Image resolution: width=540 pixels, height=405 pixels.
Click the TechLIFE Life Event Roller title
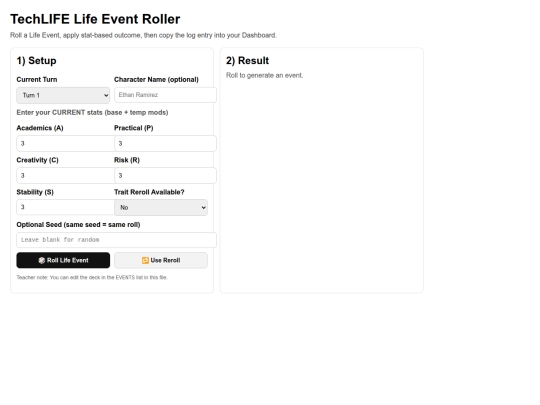point(95,19)
